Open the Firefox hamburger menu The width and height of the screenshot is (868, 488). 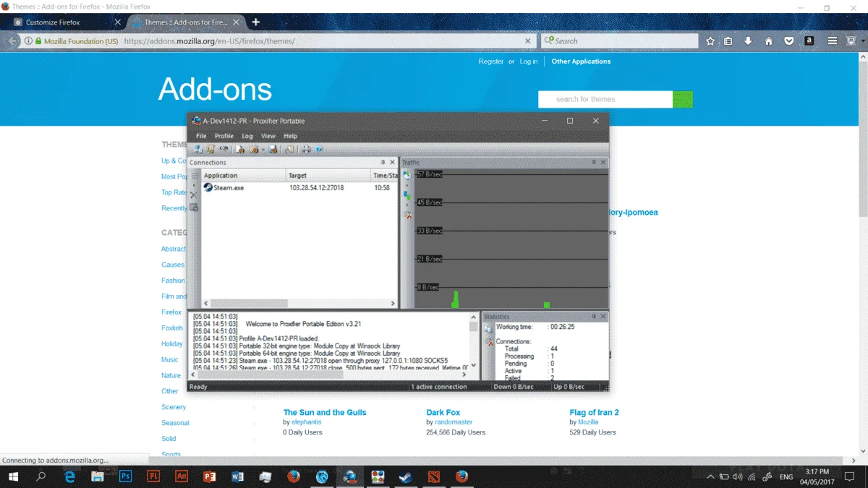click(833, 41)
